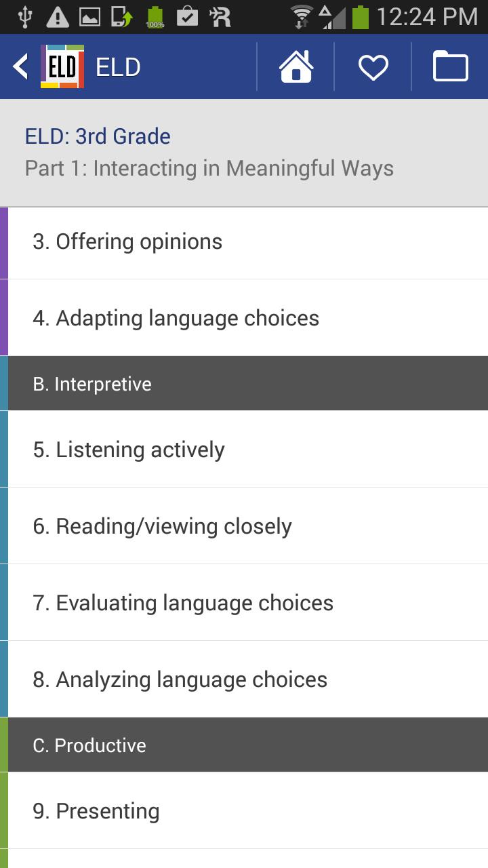
Task: Open 3. Offering opinions
Action: [244, 242]
